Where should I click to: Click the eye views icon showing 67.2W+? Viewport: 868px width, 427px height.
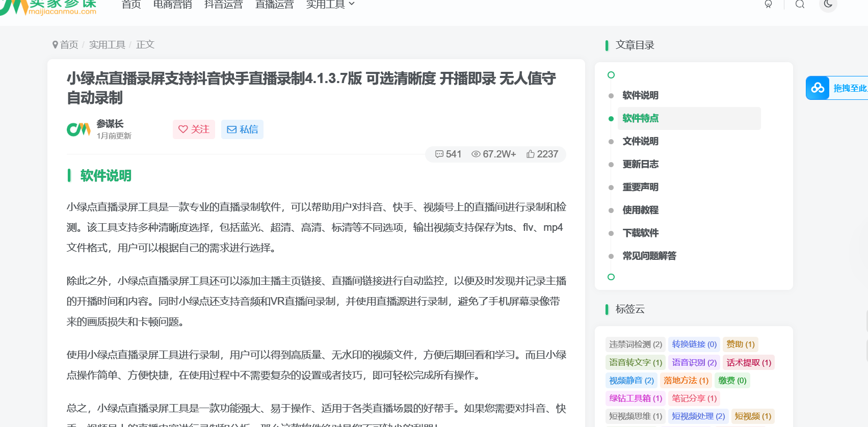click(x=476, y=154)
